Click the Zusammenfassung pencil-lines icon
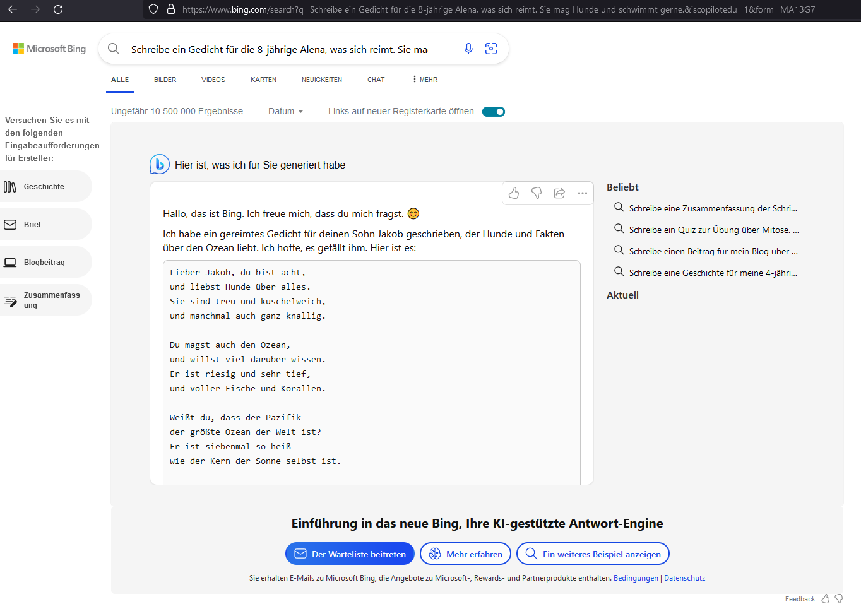The height and width of the screenshot is (616, 861). click(10, 300)
